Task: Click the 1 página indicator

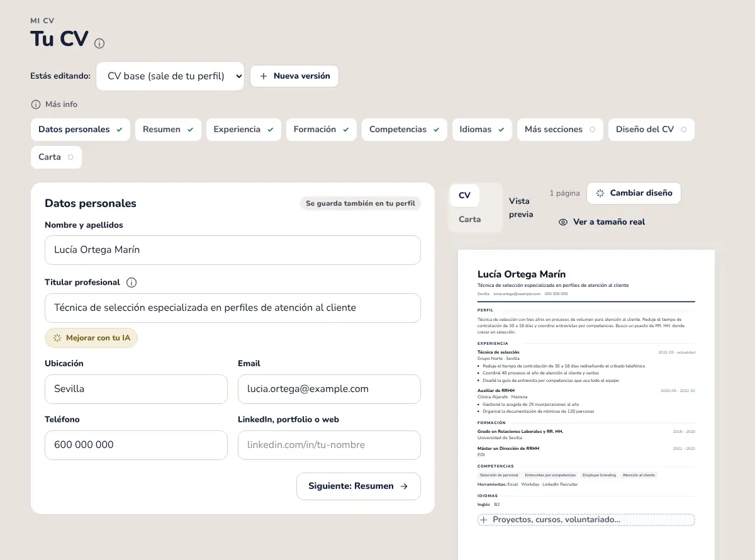Action: point(564,193)
